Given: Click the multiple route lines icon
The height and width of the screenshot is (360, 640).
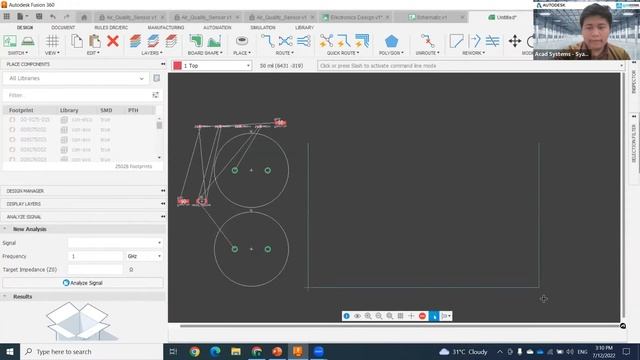Looking at the screenshot, I should click(304, 41).
